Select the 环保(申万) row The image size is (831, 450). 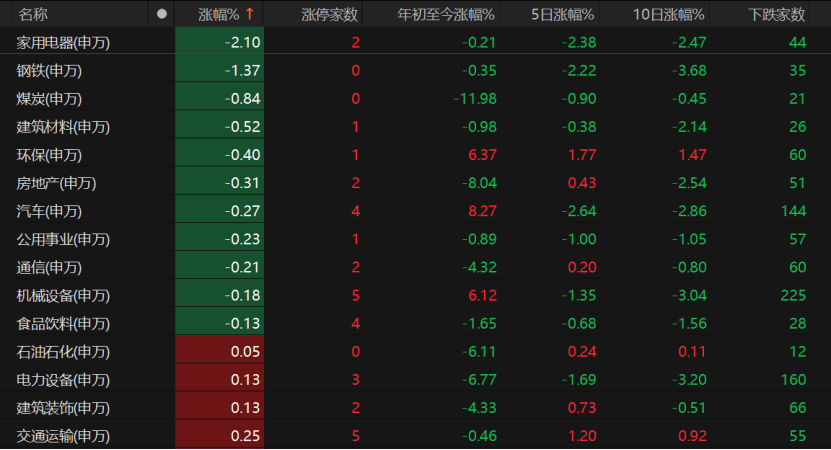tap(48, 155)
